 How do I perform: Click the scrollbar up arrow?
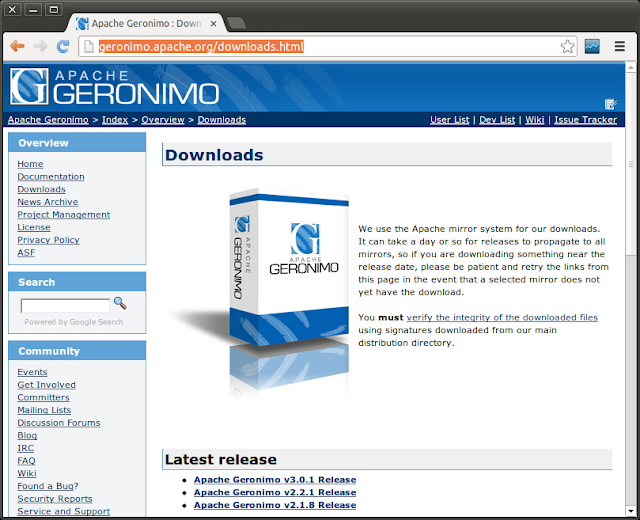[631, 67]
